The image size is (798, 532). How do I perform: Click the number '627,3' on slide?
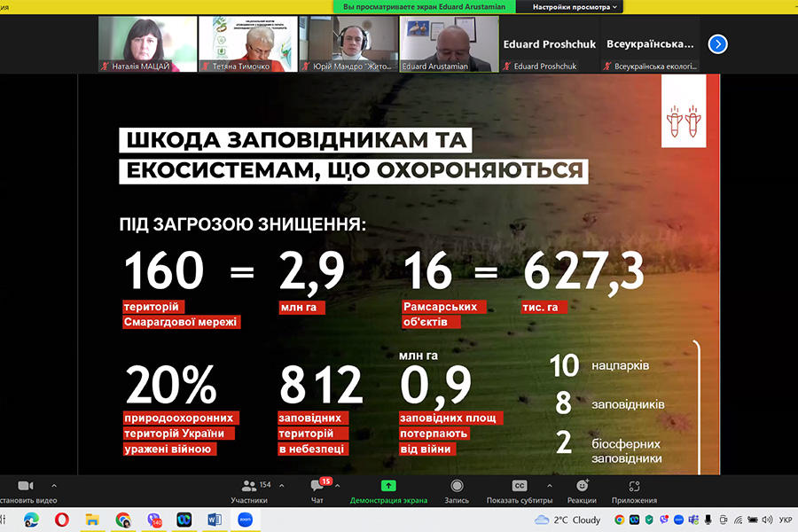[584, 272]
